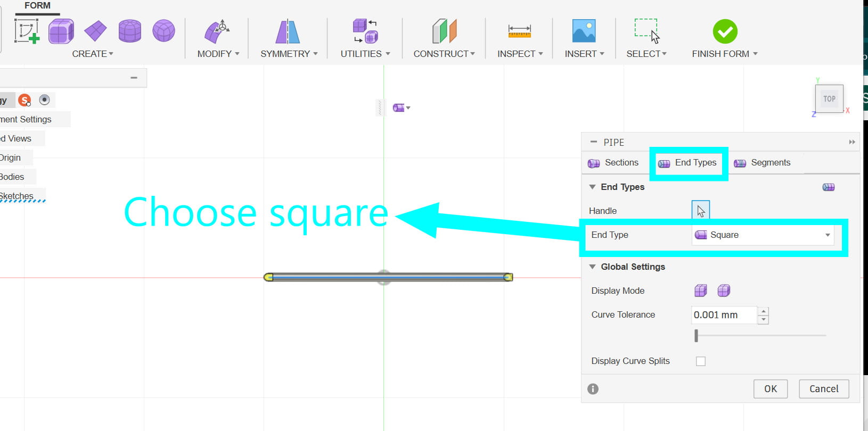Click the Create Sketch icon

(27, 31)
